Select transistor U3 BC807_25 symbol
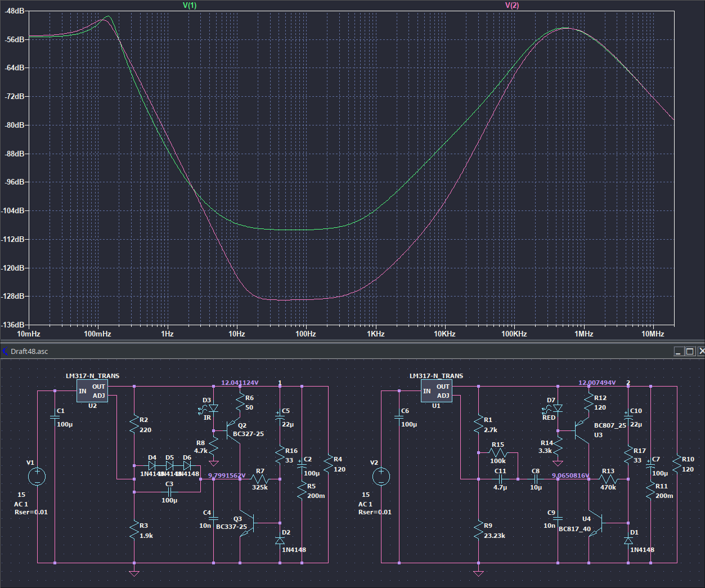The image size is (705, 588). pyautogui.click(x=580, y=432)
